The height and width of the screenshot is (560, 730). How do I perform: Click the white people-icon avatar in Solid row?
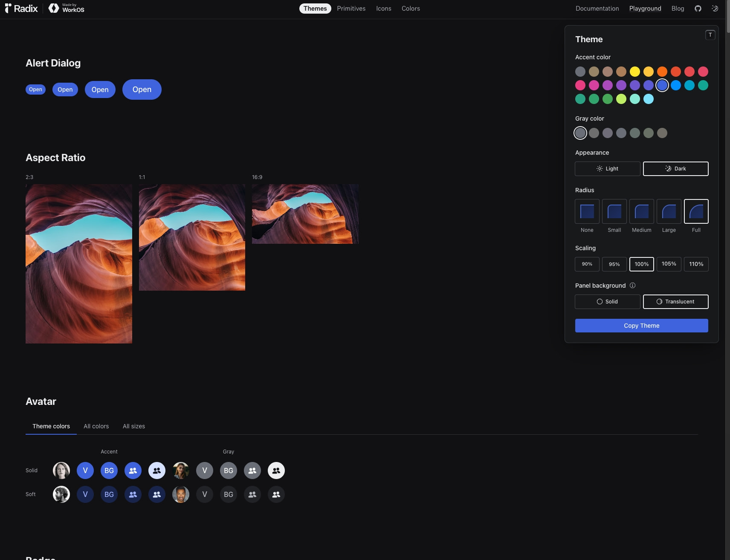coord(276,471)
